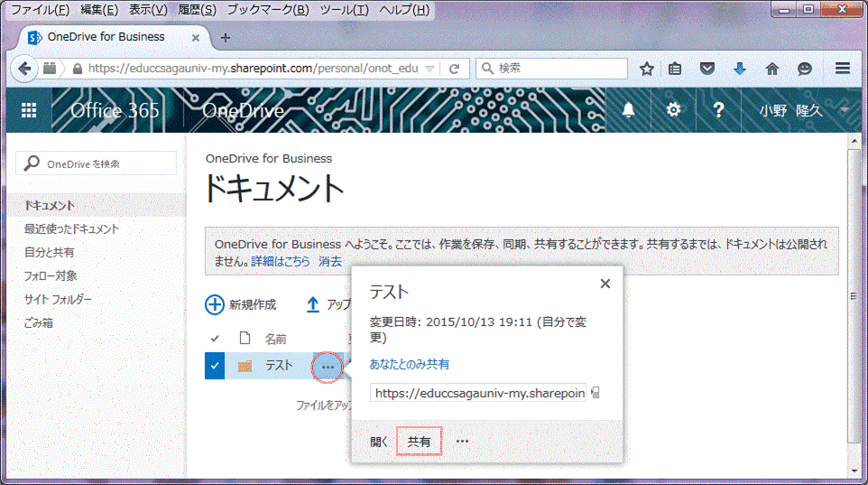
Task: Show bookmarks list icon
Action: [x=675, y=69]
